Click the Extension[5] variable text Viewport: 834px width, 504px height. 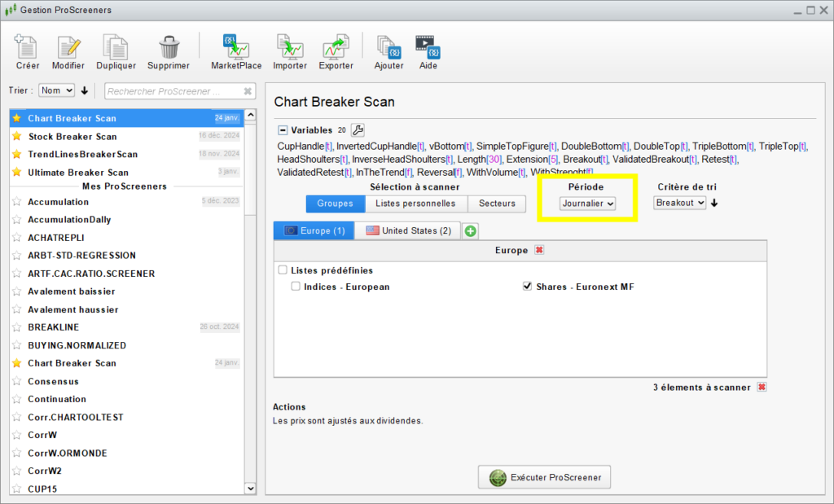click(x=532, y=159)
